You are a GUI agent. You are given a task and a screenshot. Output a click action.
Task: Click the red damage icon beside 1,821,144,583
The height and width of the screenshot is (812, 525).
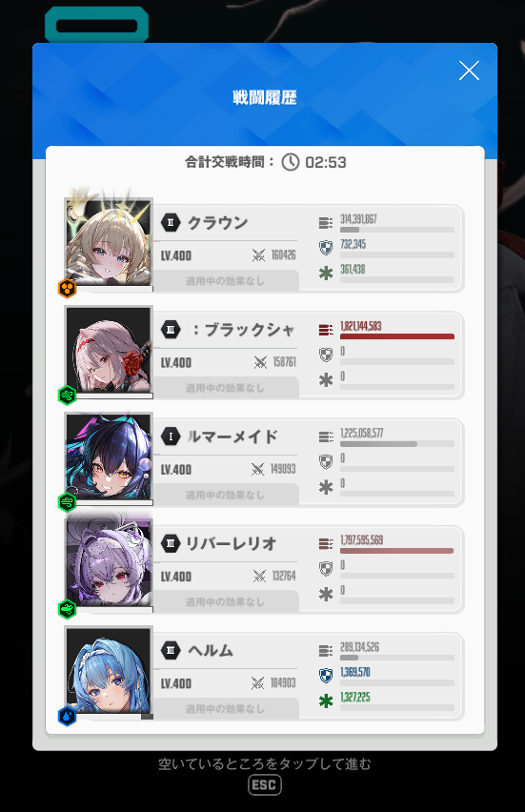point(326,330)
